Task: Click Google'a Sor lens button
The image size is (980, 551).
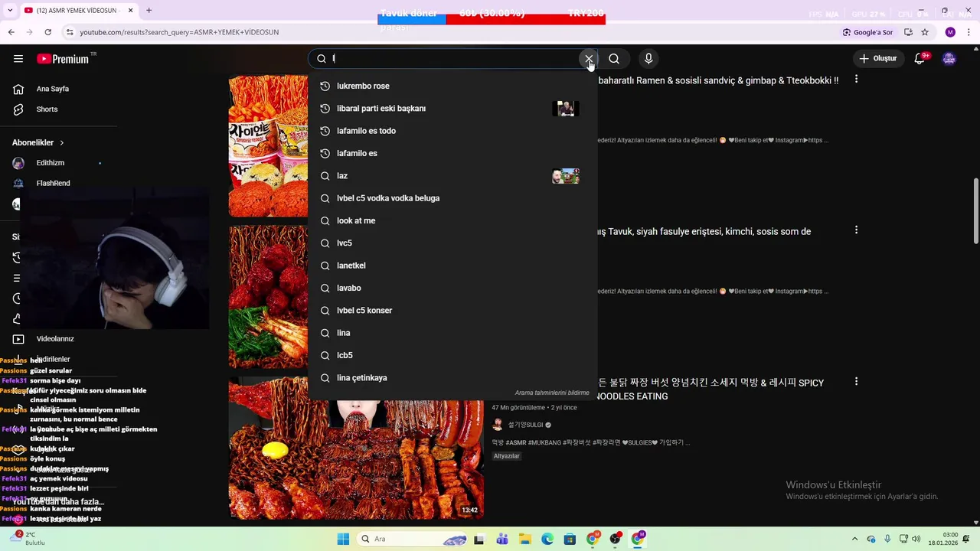Action: click(867, 32)
